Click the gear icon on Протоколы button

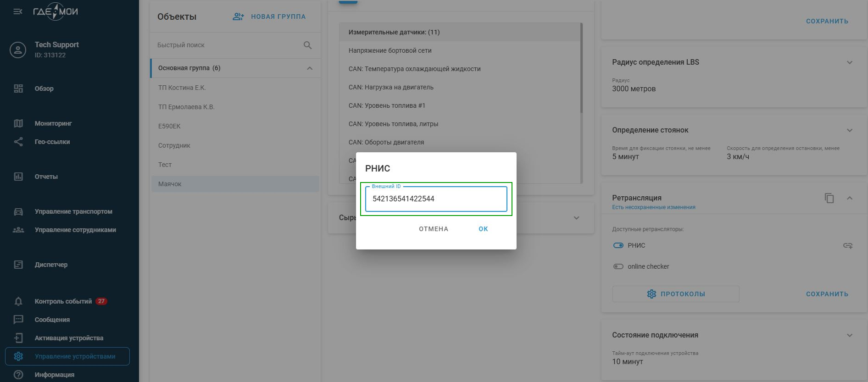[651, 294]
